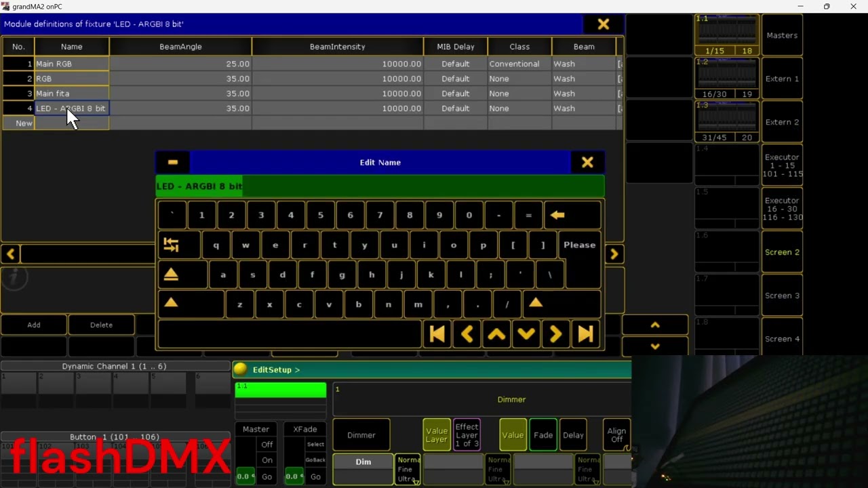Click the BeamAngle column header
868x488 pixels.
coord(180,47)
